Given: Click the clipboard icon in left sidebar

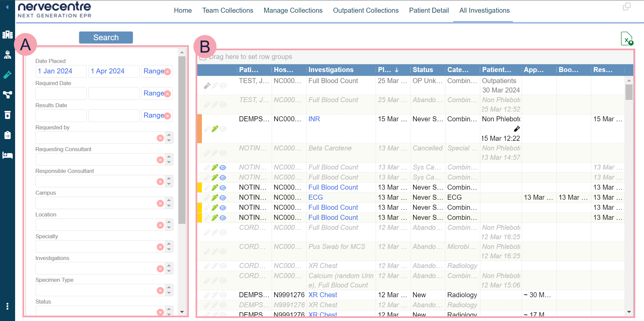Looking at the screenshot, I should click(7, 135).
